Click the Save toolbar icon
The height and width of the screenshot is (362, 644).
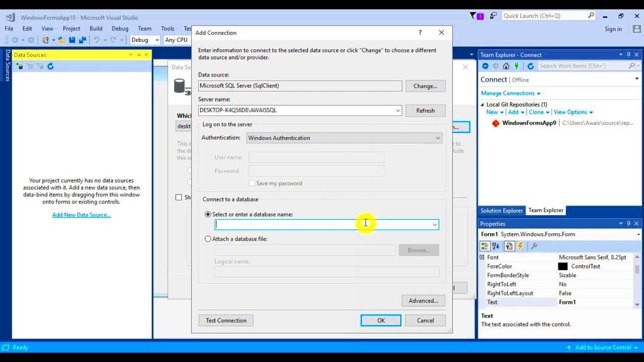72,40
